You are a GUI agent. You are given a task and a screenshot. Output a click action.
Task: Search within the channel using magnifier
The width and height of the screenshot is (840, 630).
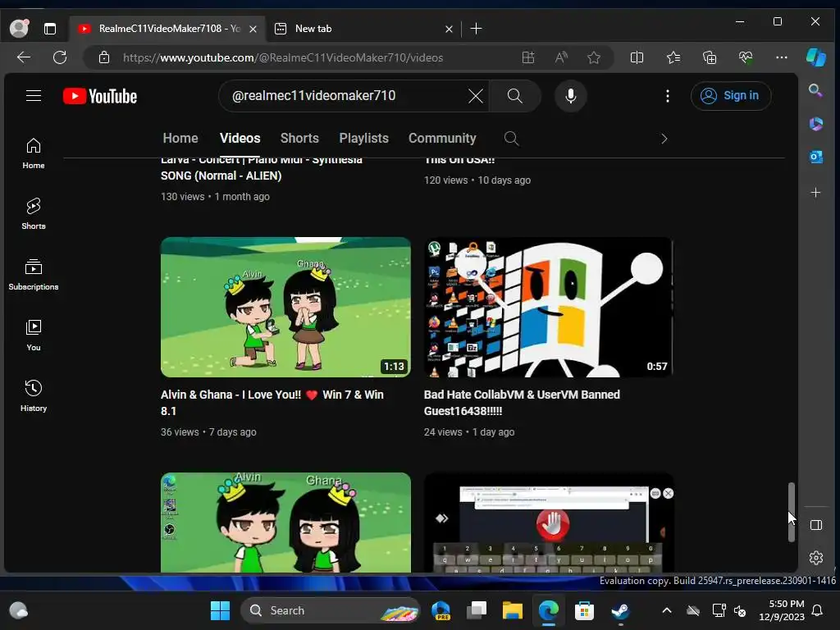click(512, 139)
